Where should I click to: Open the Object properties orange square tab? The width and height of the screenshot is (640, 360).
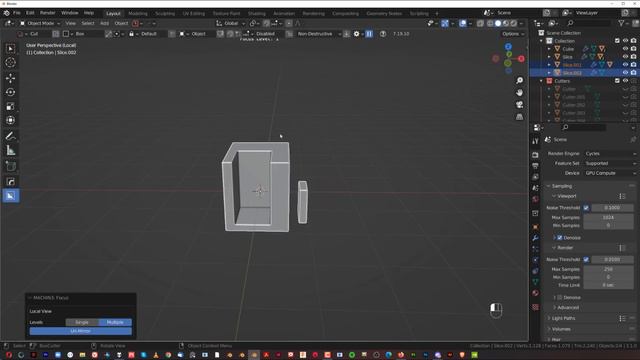coord(536,227)
